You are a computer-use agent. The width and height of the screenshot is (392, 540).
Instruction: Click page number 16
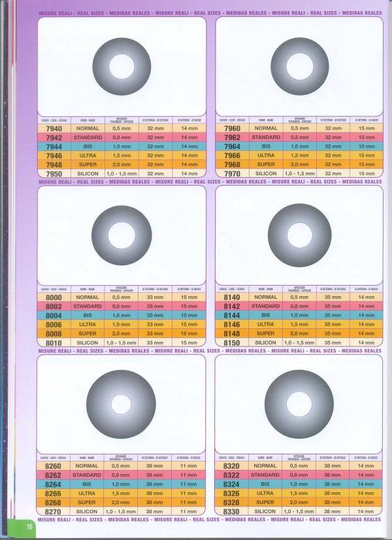pos(29,526)
